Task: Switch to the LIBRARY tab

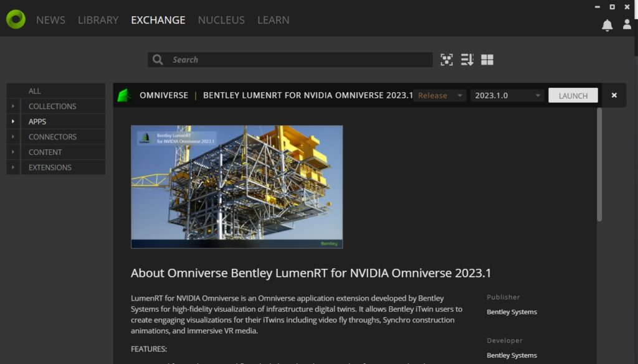Action: (98, 19)
